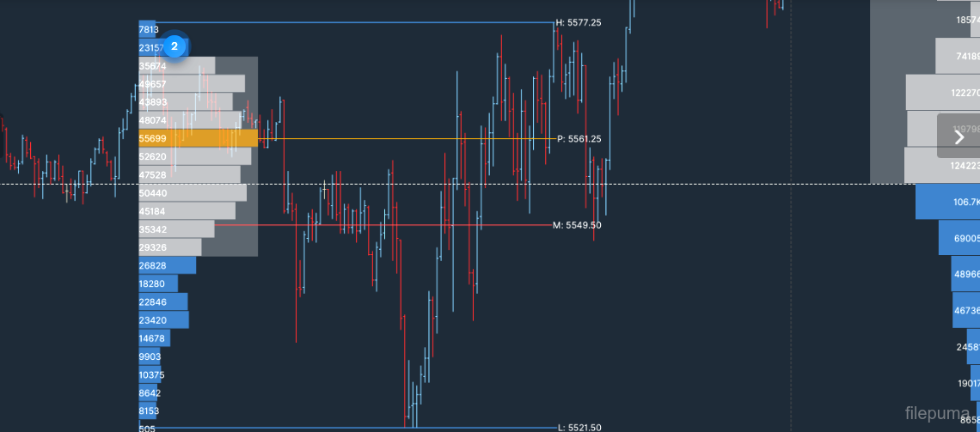
Task: Click the 49657 volume bar
Action: click(x=191, y=84)
